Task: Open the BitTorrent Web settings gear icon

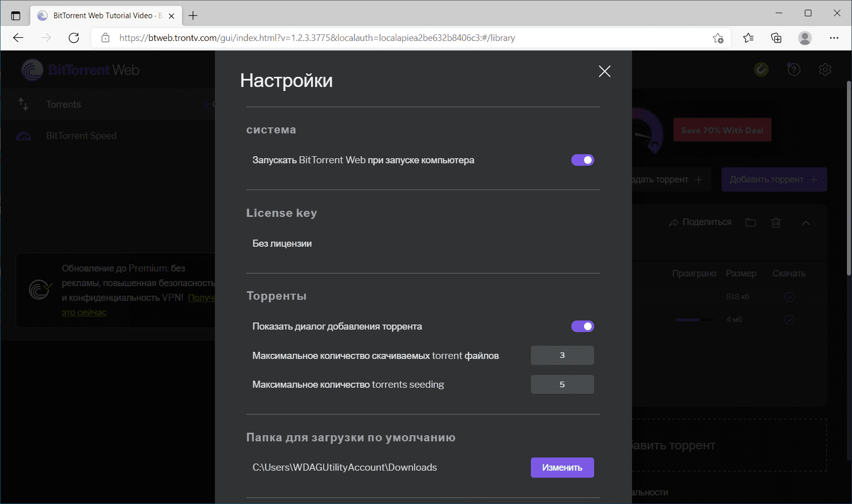Action: pos(825,70)
